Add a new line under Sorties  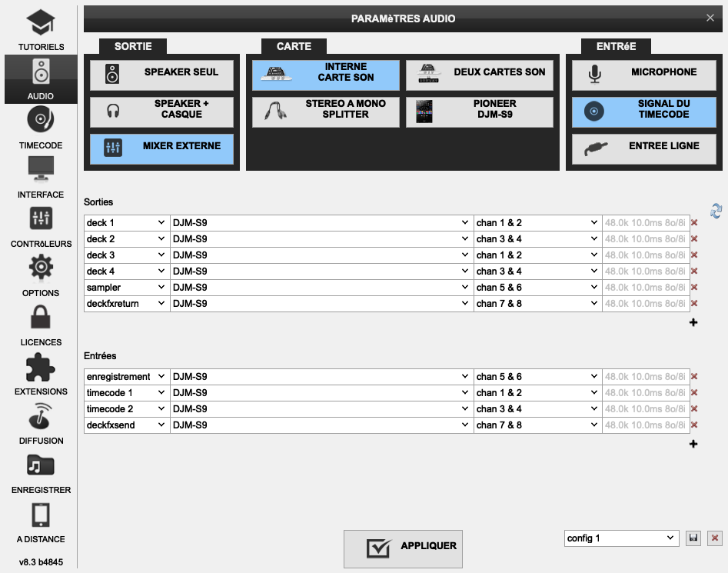click(693, 322)
